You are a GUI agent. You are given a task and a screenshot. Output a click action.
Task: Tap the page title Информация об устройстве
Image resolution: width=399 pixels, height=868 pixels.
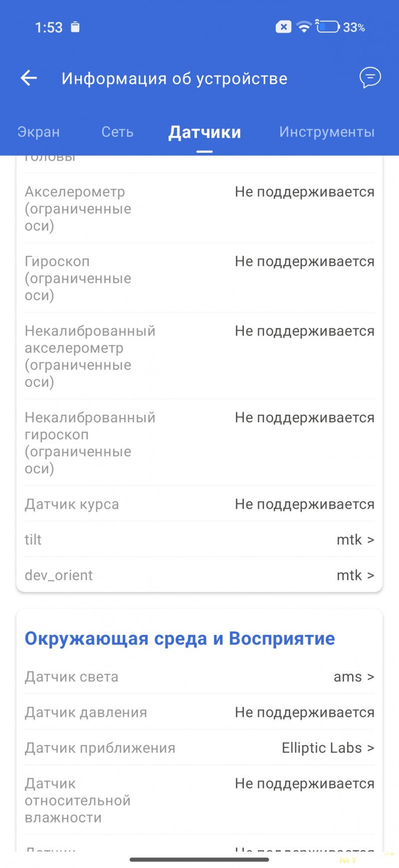[174, 78]
